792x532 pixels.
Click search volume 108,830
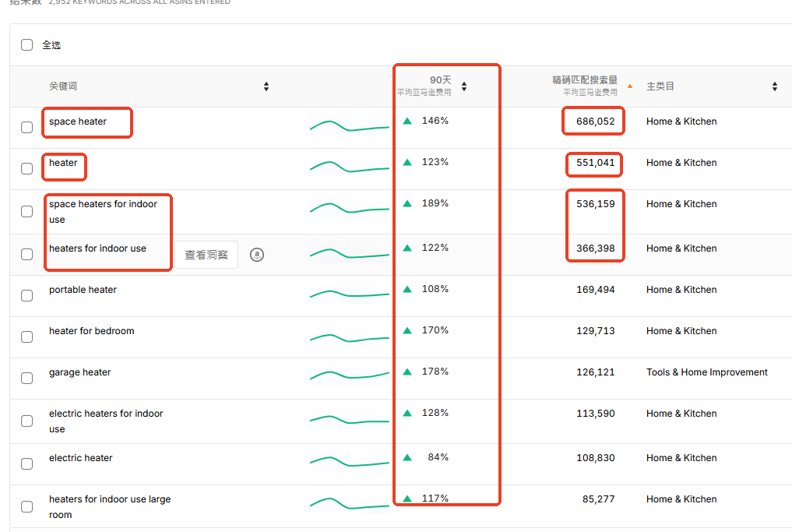[596, 458]
